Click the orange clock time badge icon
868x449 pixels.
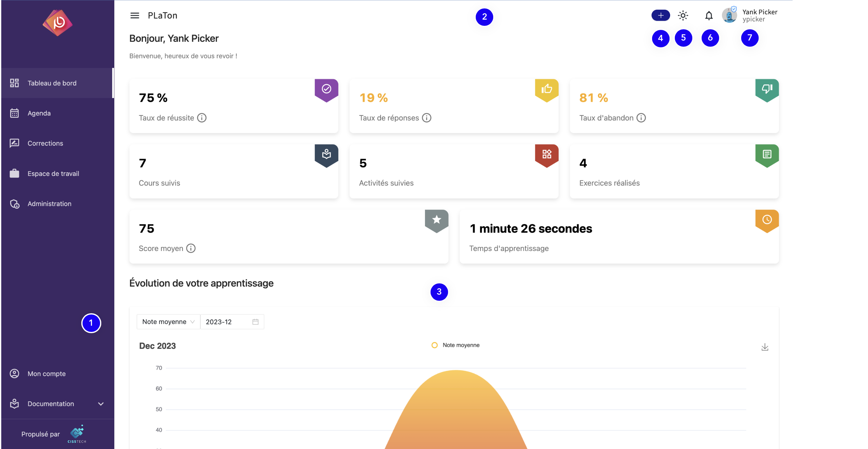767,219
